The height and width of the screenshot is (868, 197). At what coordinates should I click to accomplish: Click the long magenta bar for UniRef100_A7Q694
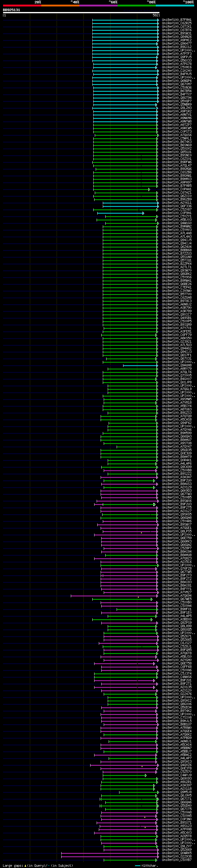114,596
